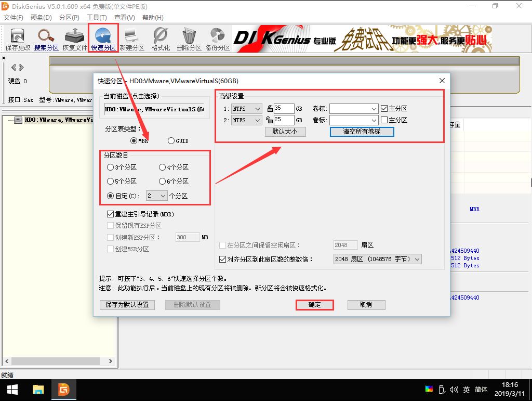Select the Format (格式化) toolbar icon

click(x=161, y=40)
